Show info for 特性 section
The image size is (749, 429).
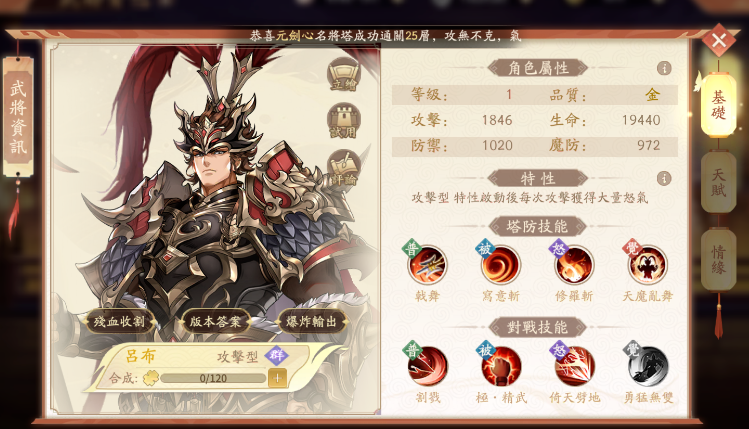[x=664, y=179]
